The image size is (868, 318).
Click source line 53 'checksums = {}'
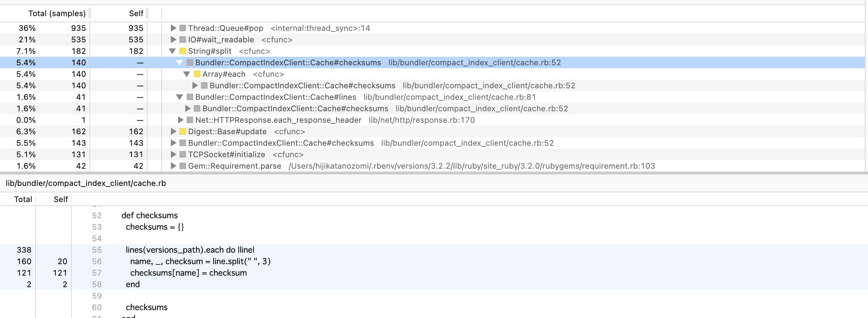155,227
